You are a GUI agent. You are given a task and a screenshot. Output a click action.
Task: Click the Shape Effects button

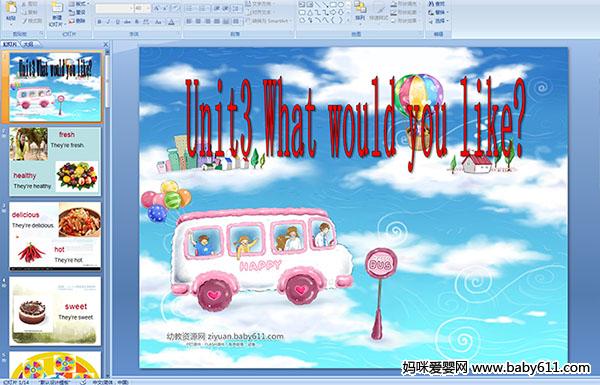pos(406,21)
